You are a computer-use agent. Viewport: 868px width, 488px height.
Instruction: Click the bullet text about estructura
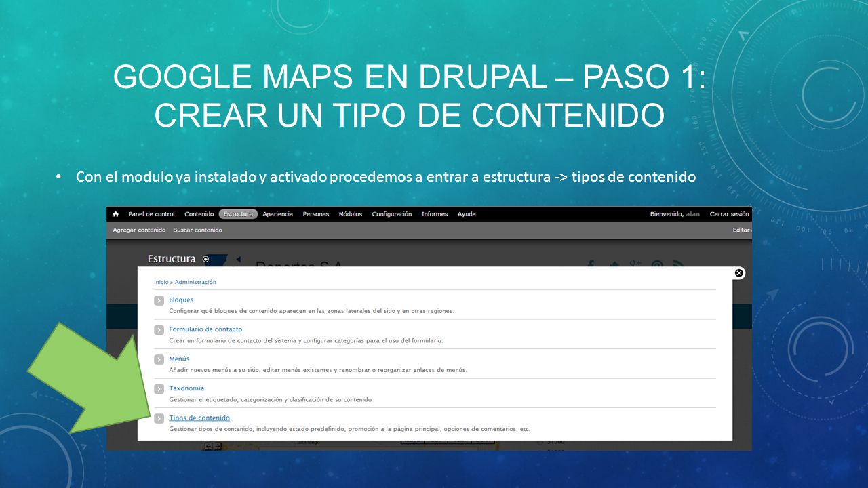point(386,177)
